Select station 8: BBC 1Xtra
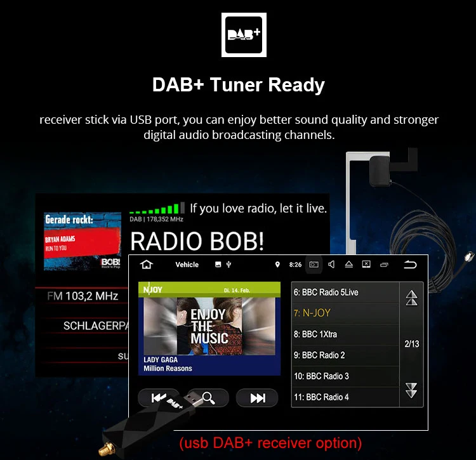This screenshot has width=476, height=460. coord(345,334)
